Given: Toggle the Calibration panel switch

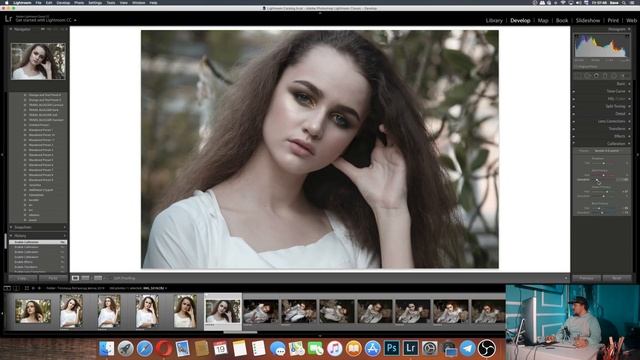Looking at the screenshot, I should pos(574,143).
